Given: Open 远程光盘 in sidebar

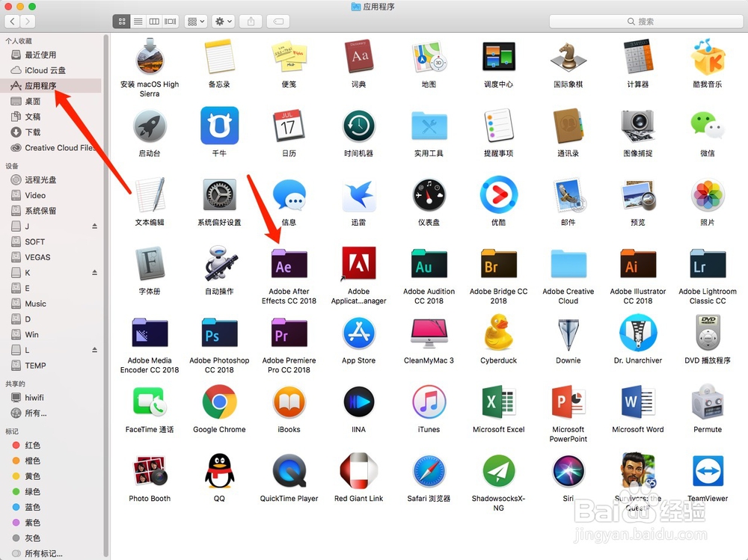Looking at the screenshot, I should (52, 180).
